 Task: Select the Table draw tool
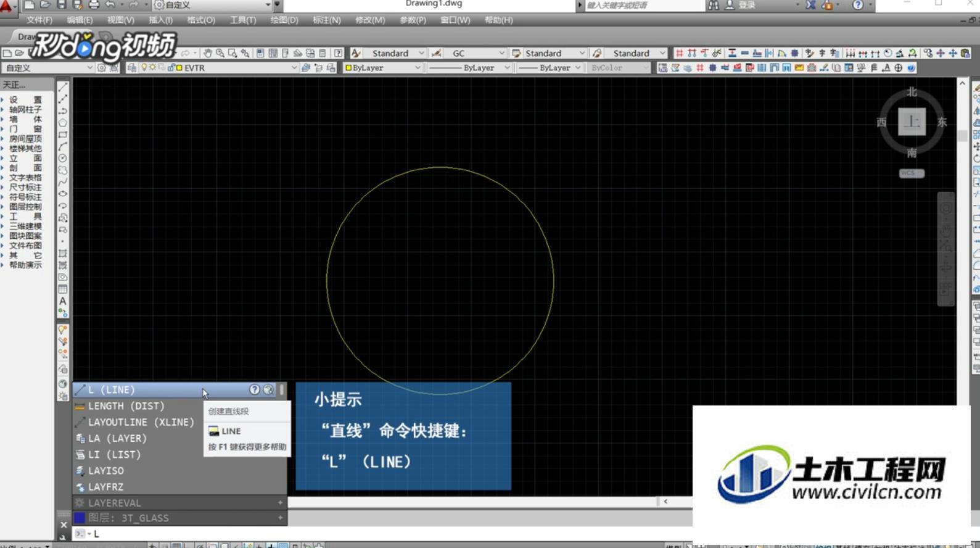(63, 289)
